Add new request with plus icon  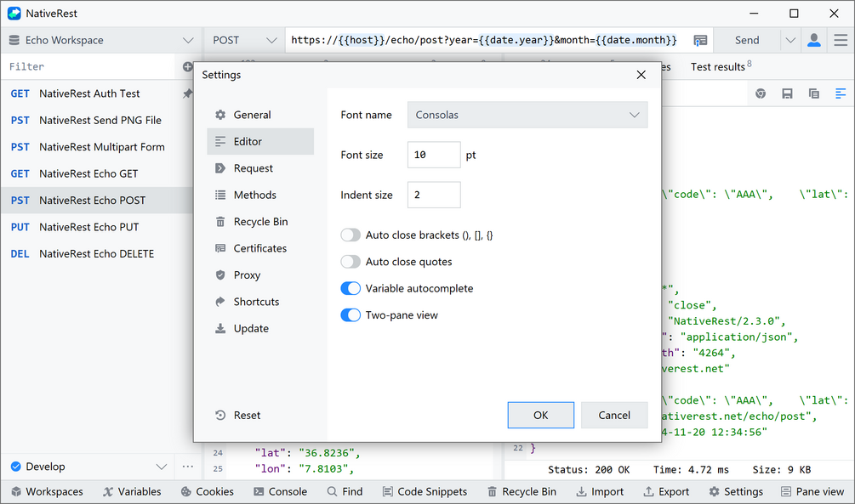(x=187, y=66)
